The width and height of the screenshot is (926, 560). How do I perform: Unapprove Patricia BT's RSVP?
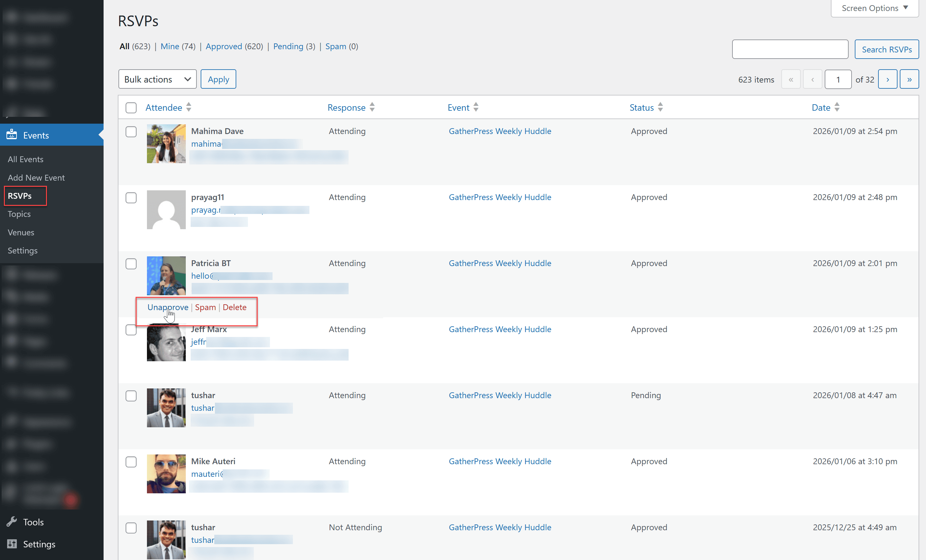(x=168, y=307)
